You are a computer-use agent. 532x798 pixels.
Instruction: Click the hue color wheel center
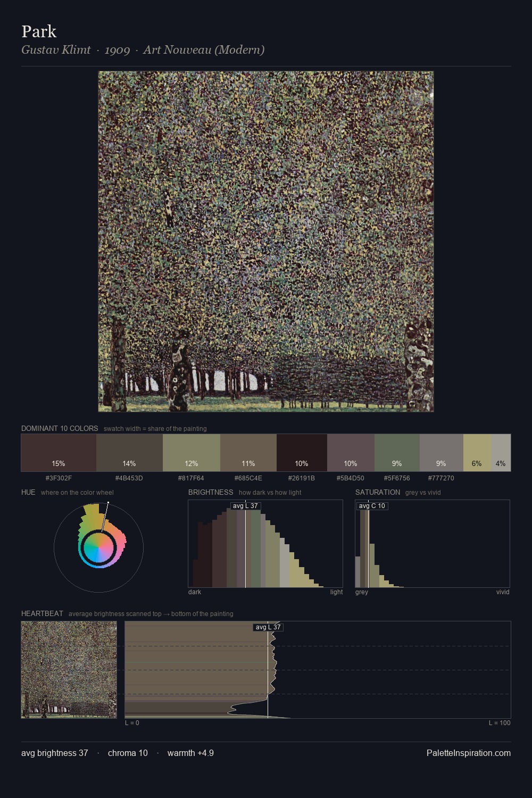pyautogui.click(x=98, y=547)
